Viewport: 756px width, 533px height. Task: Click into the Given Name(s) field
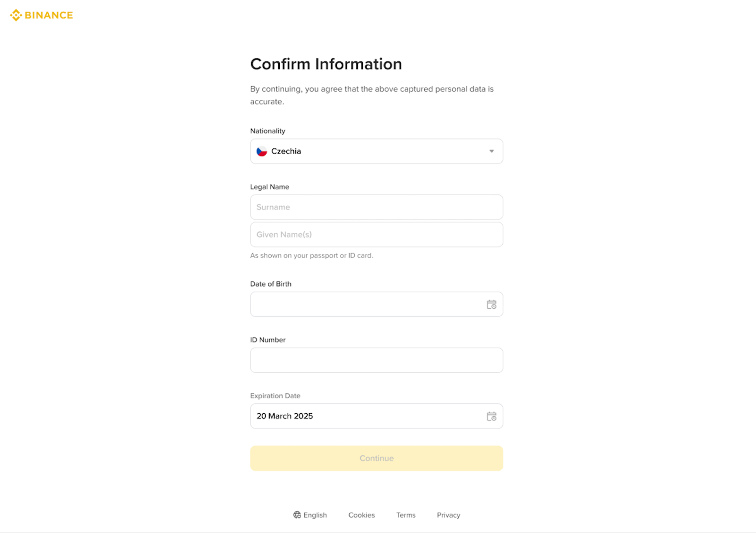[x=376, y=235]
